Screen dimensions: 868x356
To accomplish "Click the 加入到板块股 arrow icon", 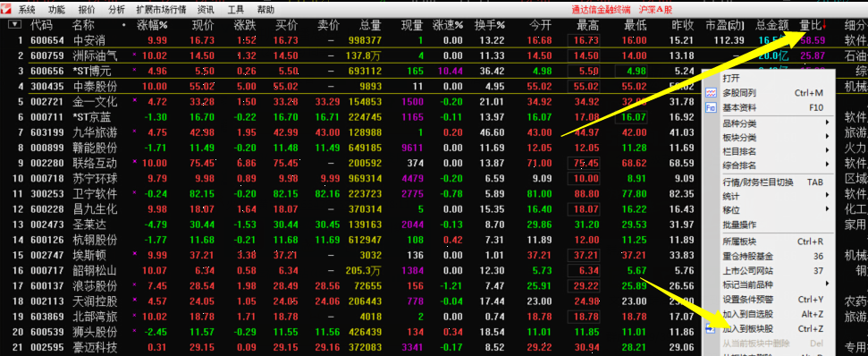I will (x=711, y=328).
